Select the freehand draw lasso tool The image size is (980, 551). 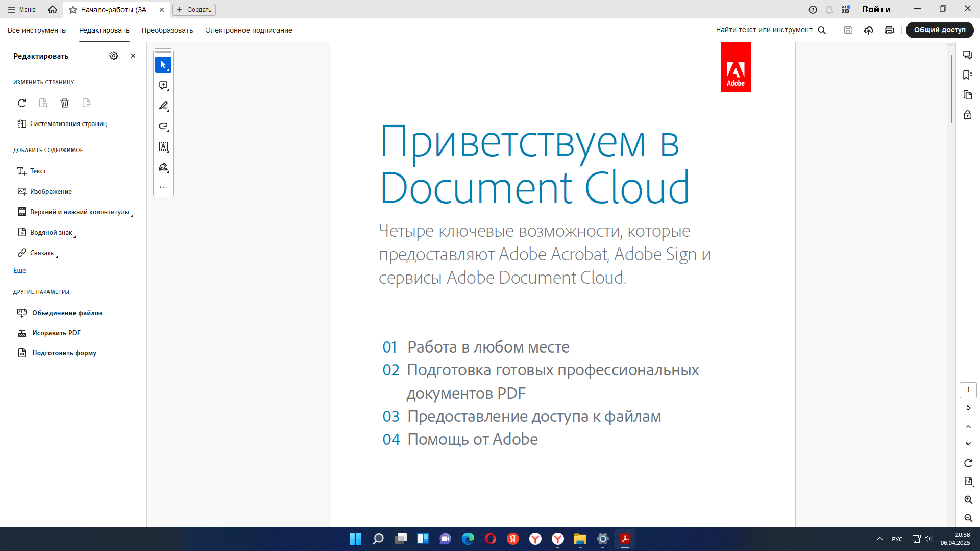[x=163, y=126]
